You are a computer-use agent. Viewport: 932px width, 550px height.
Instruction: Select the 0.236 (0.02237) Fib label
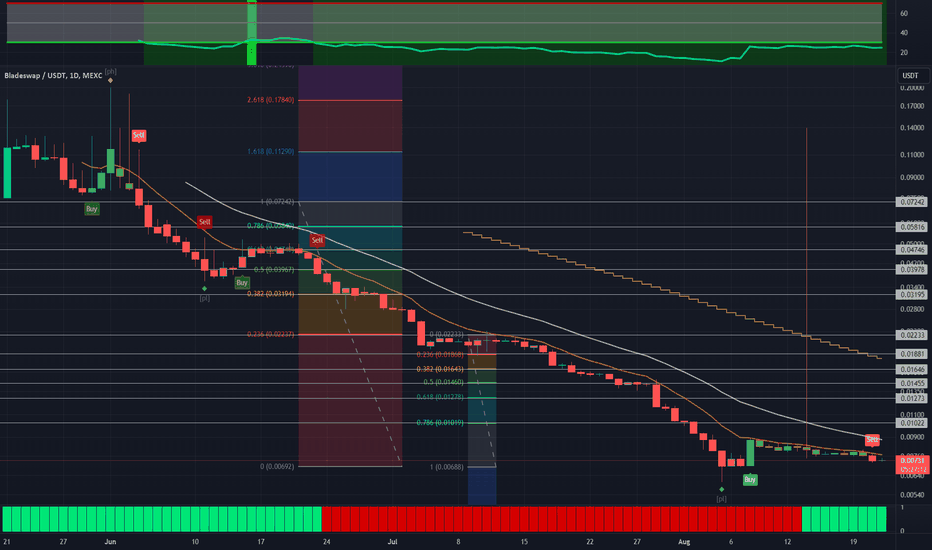[x=270, y=334]
